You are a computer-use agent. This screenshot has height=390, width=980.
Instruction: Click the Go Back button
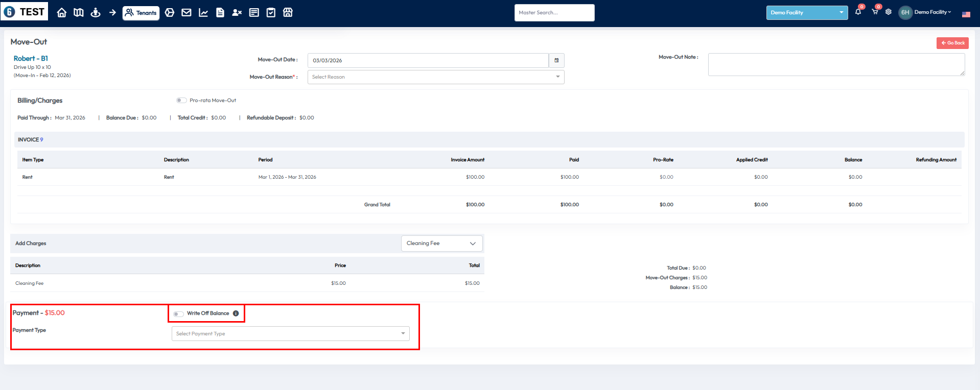coord(952,43)
